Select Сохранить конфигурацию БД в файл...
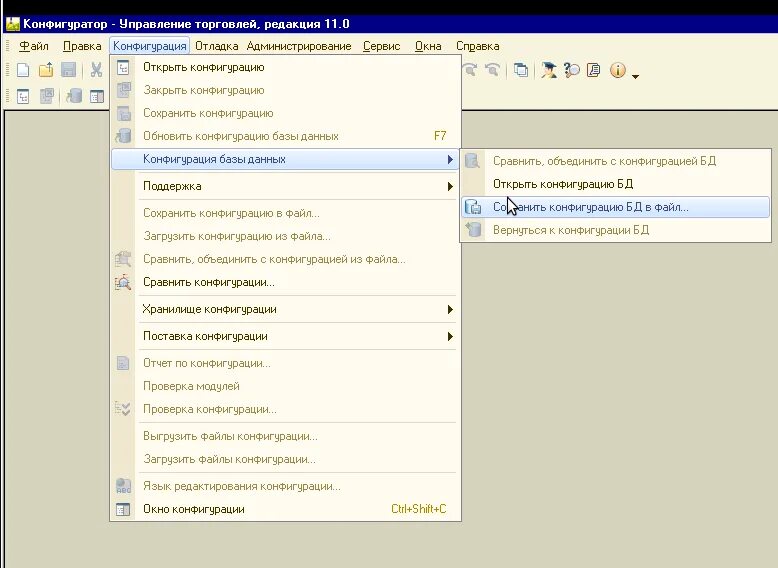 [x=615, y=207]
